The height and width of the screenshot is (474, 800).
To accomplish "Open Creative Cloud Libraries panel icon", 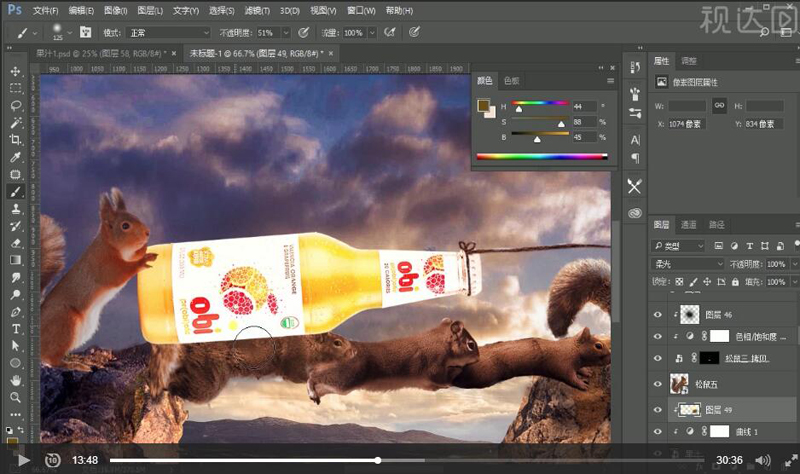I will [x=635, y=213].
